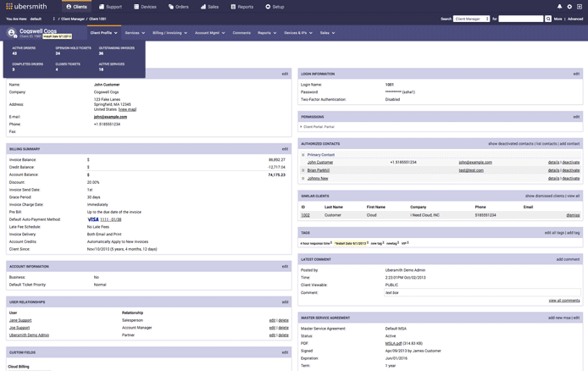
Task: Open the Johnny New contact
Action: tap(318, 179)
